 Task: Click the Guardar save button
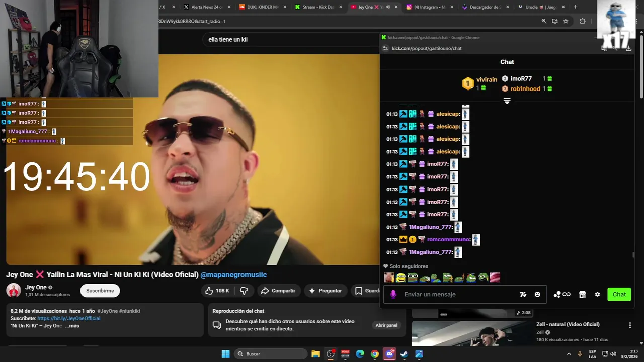[366, 291]
